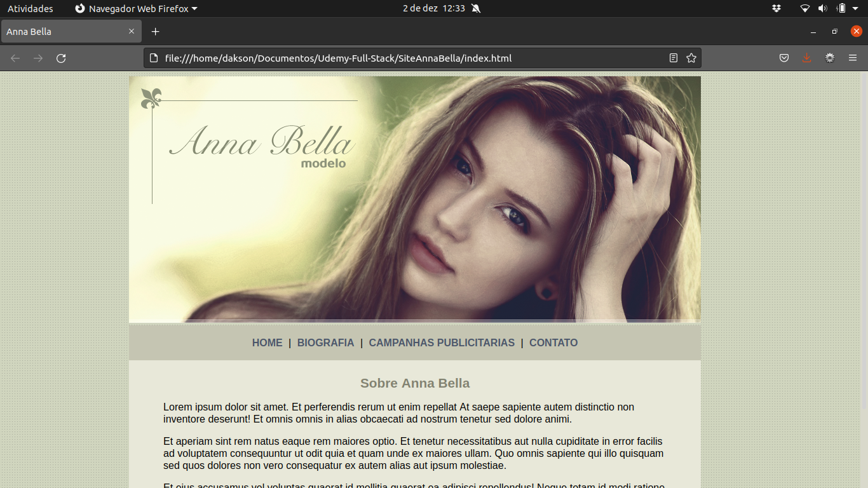Click the Dropbox system tray icon
The image size is (868, 488).
pos(776,8)
